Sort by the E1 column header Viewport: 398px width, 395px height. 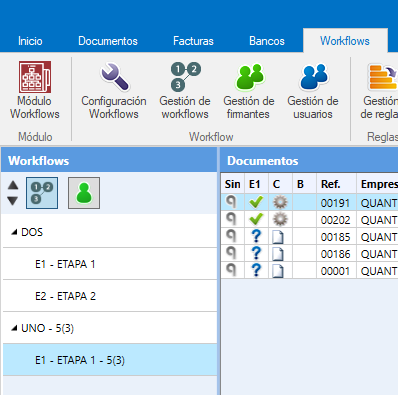(256, 184)
